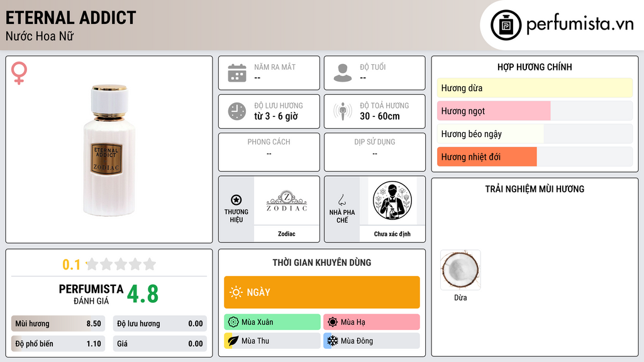644x362 pixels.
Task: Click the Hương ngọt accord bar
Action: pos(535,111)
